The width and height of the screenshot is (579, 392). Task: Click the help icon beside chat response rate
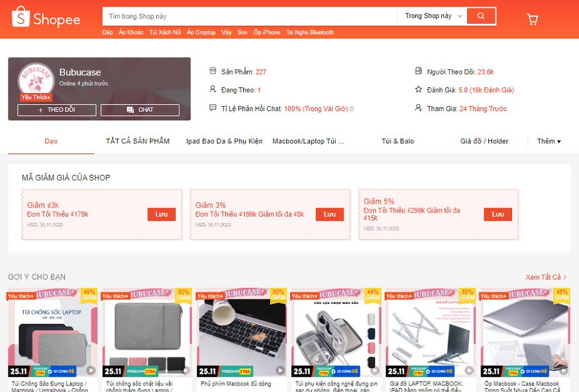point(351,109)
